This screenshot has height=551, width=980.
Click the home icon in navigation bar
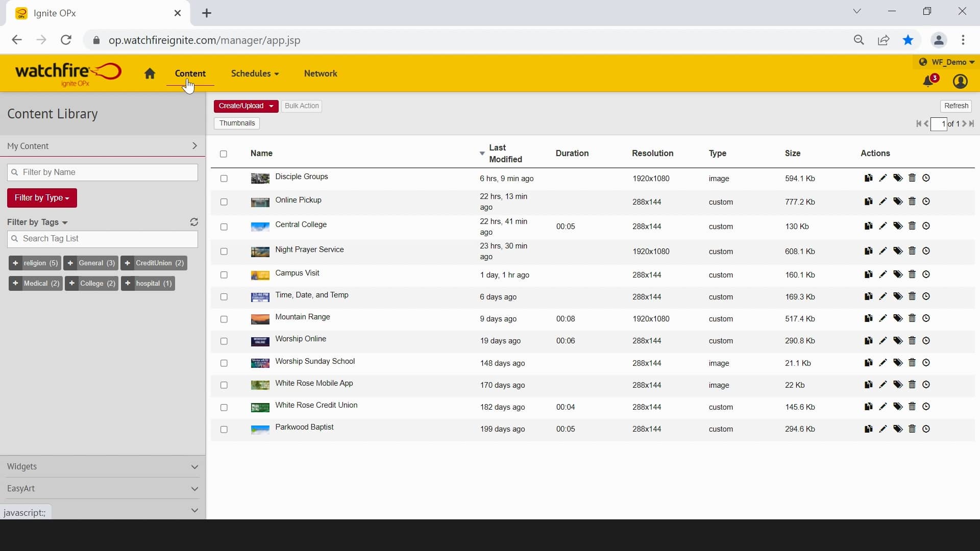[150, 74]
